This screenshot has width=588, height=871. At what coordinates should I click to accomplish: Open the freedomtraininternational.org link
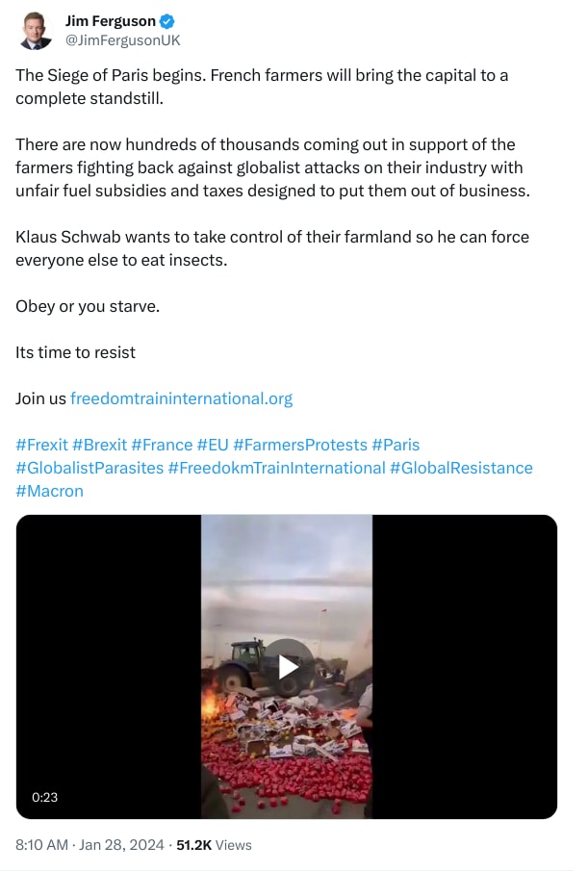click(181, 397)
